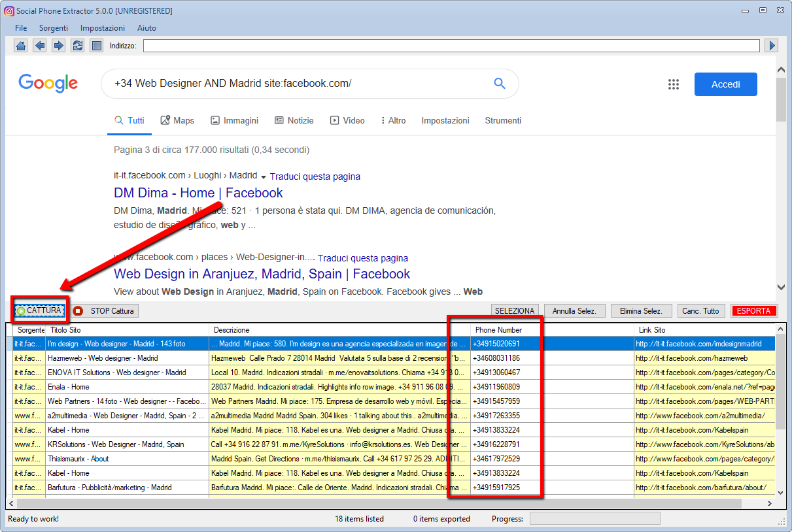
Task: Expand the Altro dropdown in Google results
Action: 393,120
